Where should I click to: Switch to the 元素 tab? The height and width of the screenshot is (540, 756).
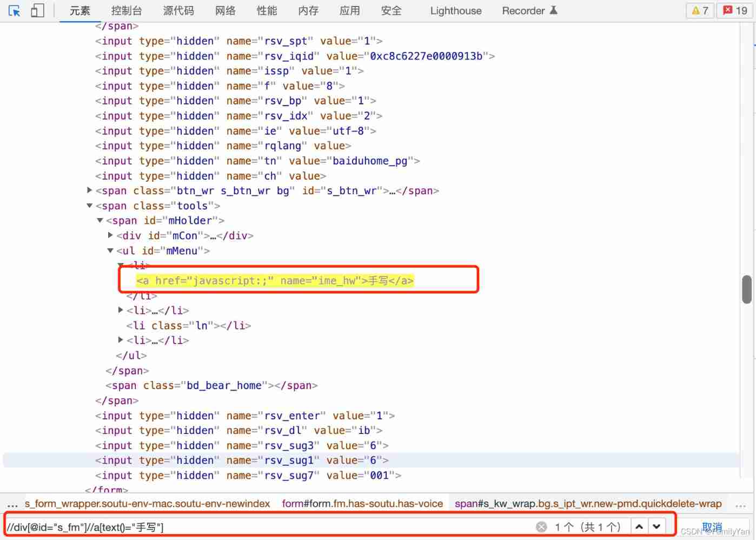tap(80, 11)
